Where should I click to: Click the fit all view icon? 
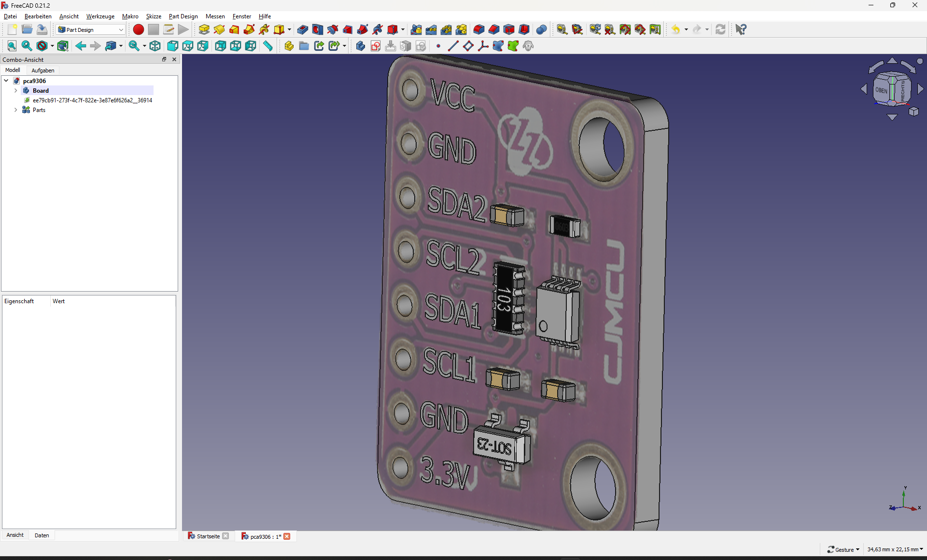[x=12, y=46]
